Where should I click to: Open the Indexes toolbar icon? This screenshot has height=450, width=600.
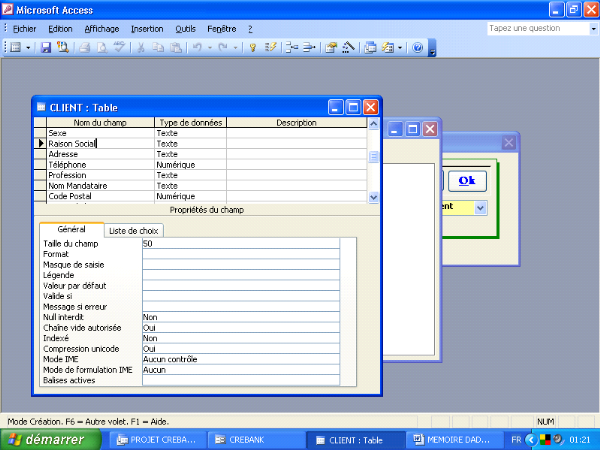270,47
